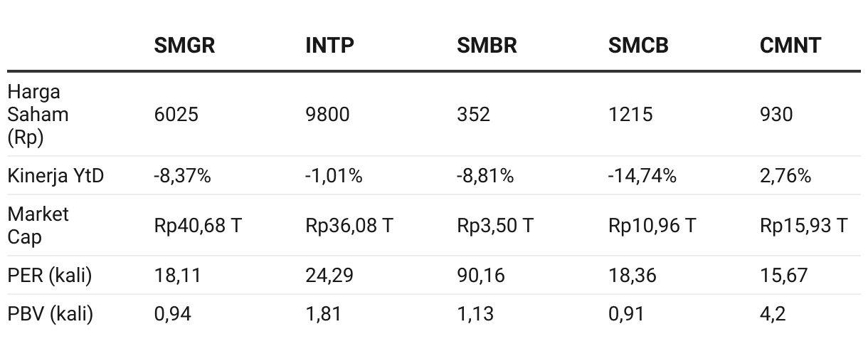Select the 24,29 PER value for INTP
The height and width of the screenshot is (339, 868).
pyautogui.click(x=329, y=276)
